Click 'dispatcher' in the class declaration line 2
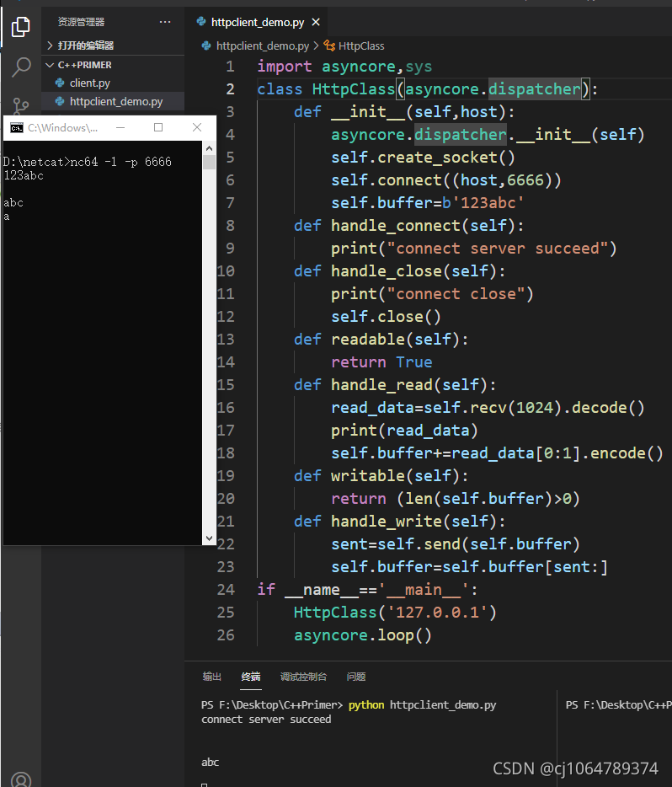The image size is (672, 787). 534,88
